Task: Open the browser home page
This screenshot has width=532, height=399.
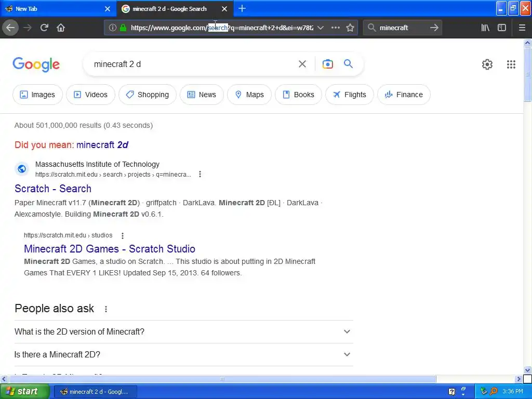Action: tap(61, 28)
